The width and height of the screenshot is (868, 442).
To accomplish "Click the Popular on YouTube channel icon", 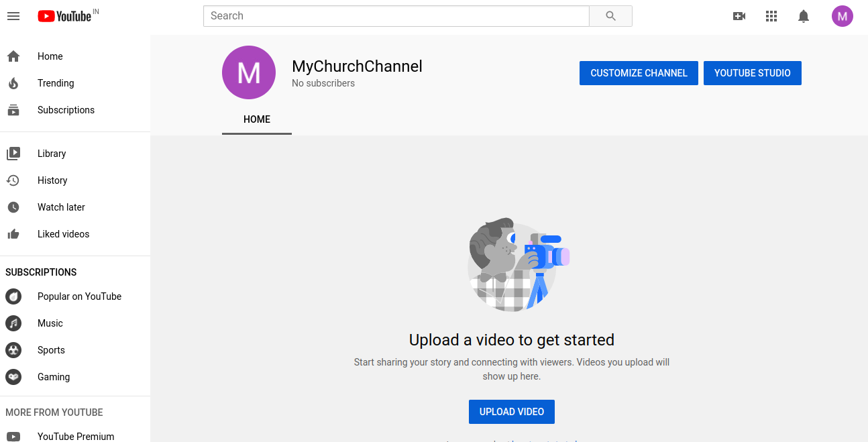I will pos(13,296).
